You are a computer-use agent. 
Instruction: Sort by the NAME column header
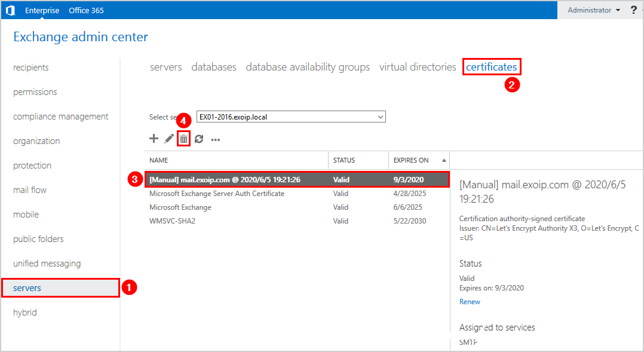tap(236, 160)
